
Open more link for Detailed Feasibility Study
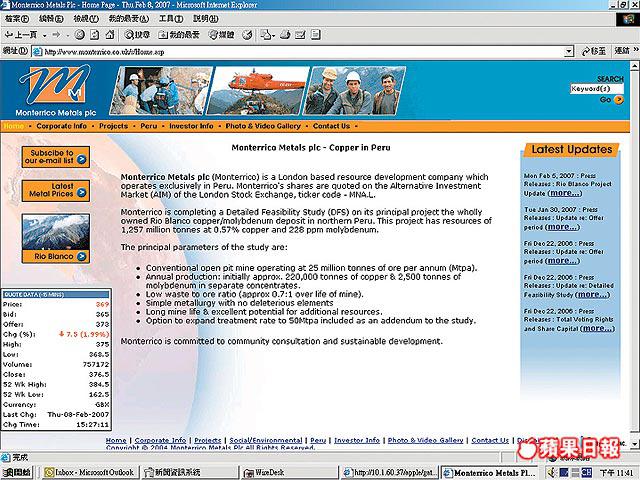[592, 295]
